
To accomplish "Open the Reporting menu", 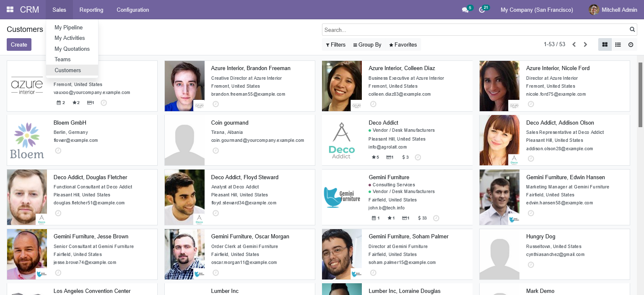I will tap(91, 10).
